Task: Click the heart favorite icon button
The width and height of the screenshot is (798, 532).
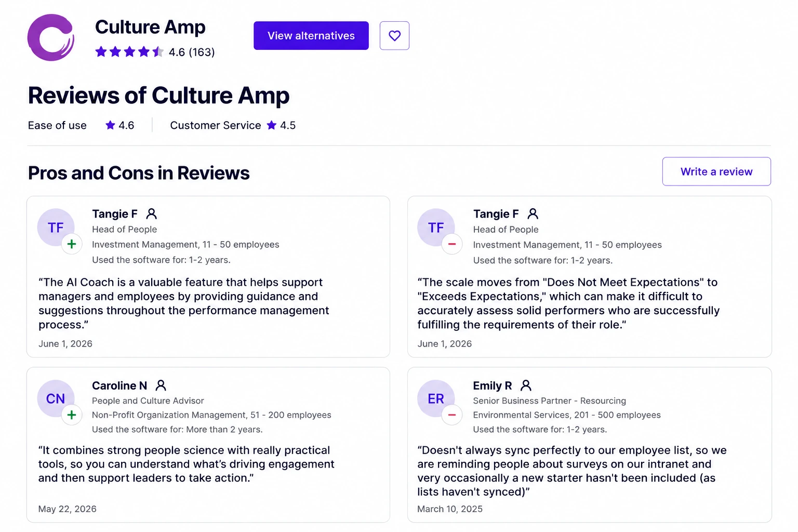Action: click(x=394, y=35)
